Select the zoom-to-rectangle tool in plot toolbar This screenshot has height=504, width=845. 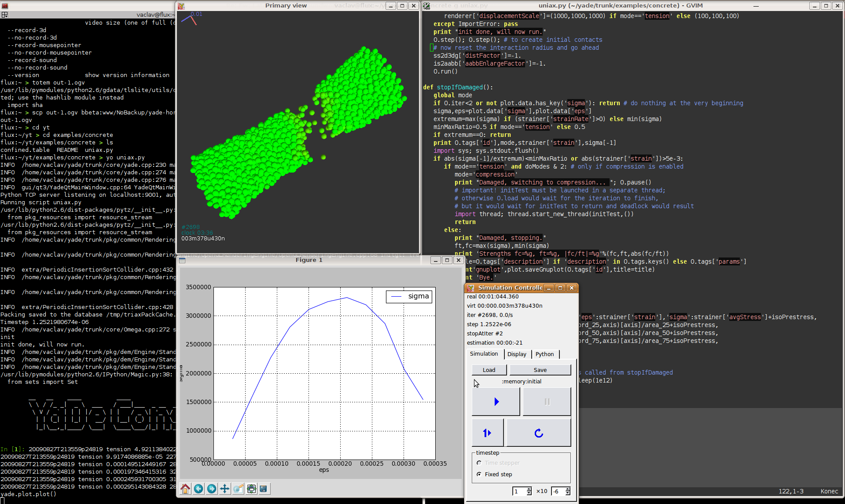point(238,489)
